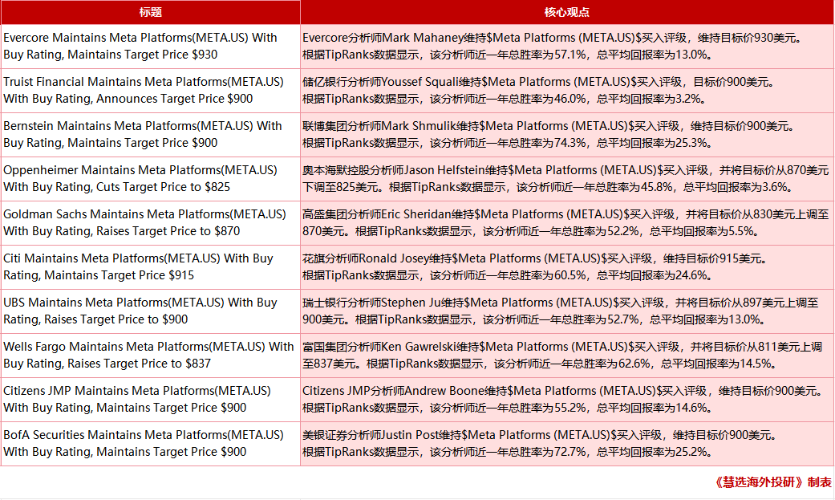Select the BofA Securities Maintains Meta title cell
This screenshot has height=500, width=835.
pyautogui.click(x=151, y=444)
